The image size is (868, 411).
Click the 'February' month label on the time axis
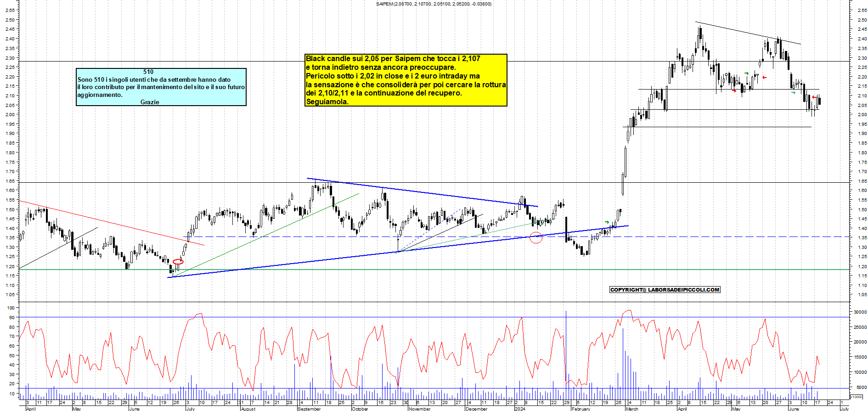tap(581, 409)
